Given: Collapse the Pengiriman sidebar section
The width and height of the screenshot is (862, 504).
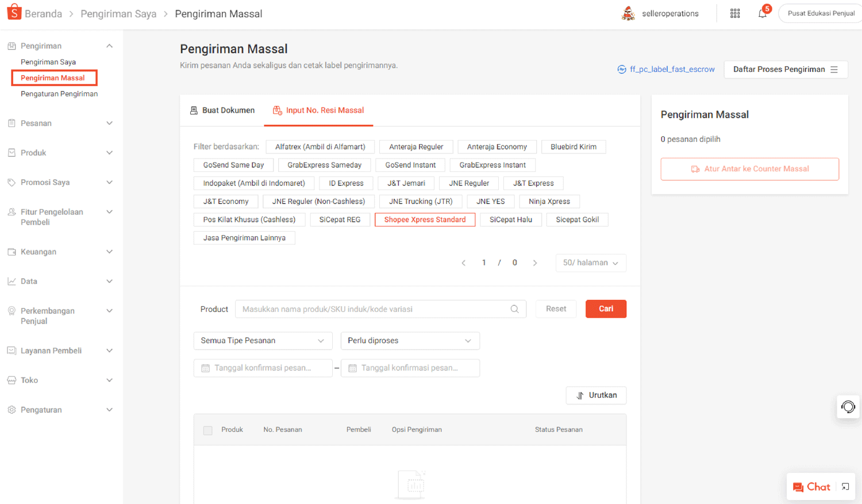Looking at the screenshot, I should 109,46.
